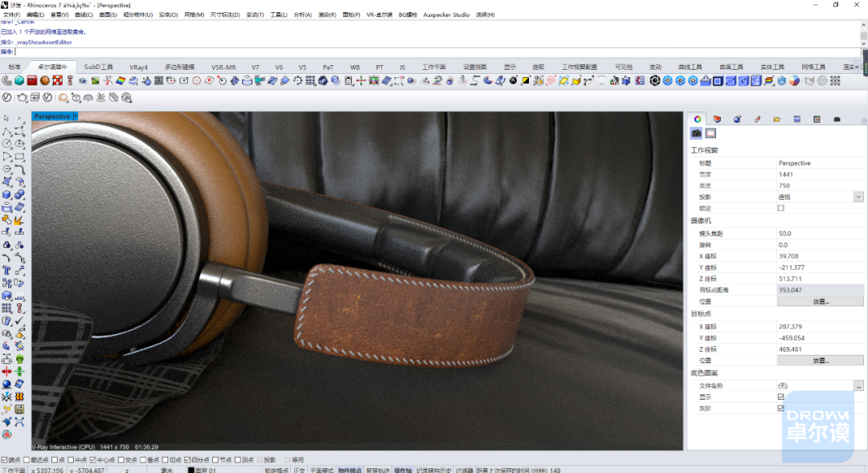Select the pointer arrow tool in left sidebar
This screenshot has height=473, width=868.
point(6,118)
